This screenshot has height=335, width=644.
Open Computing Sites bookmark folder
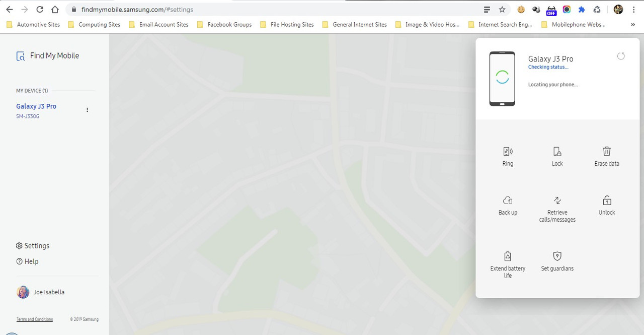[94, 24]
